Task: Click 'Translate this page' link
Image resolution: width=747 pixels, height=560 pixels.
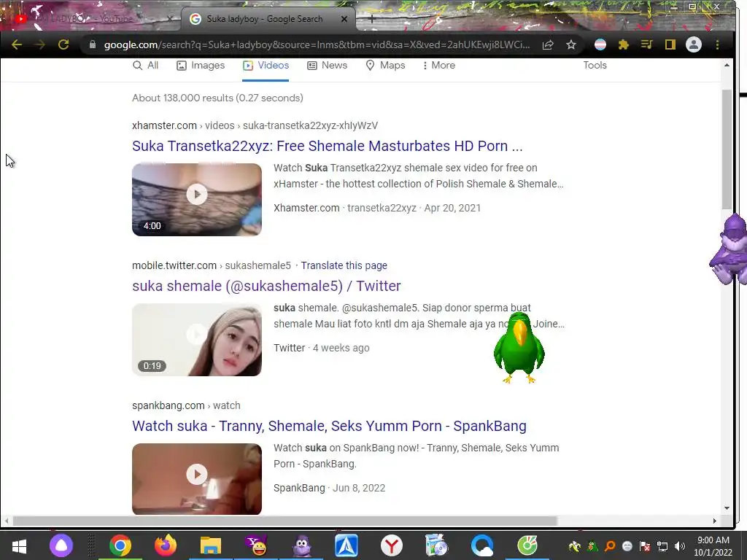Action: pos(344,265)
